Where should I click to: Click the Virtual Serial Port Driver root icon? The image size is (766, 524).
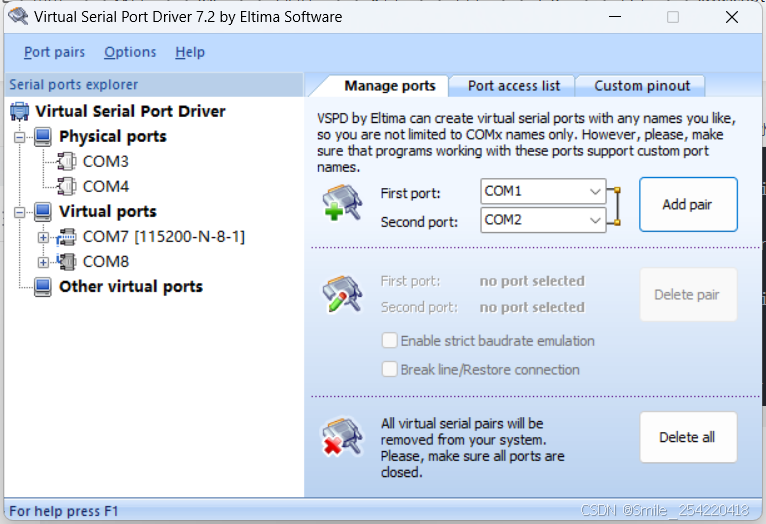(x=20, y=111)
